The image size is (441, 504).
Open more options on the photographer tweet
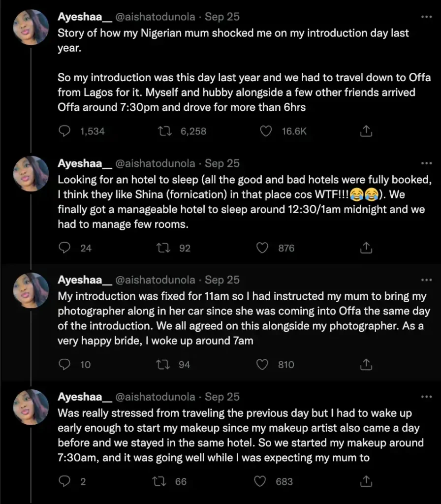click(426, 280)
